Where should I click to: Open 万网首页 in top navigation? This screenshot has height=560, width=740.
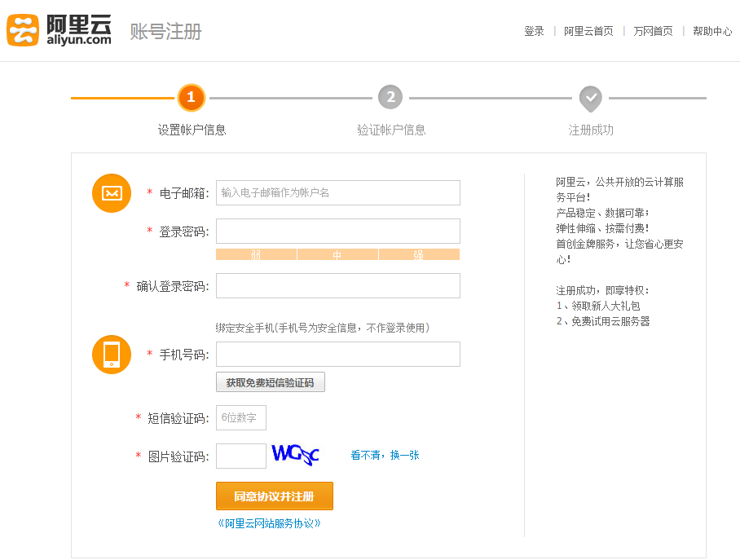pos(653,31)
